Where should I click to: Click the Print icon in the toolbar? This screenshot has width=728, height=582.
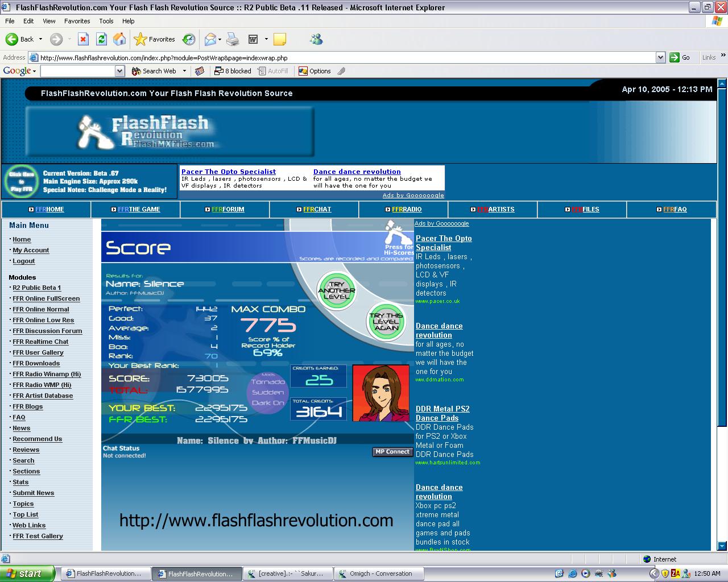[x=233, y=39]
